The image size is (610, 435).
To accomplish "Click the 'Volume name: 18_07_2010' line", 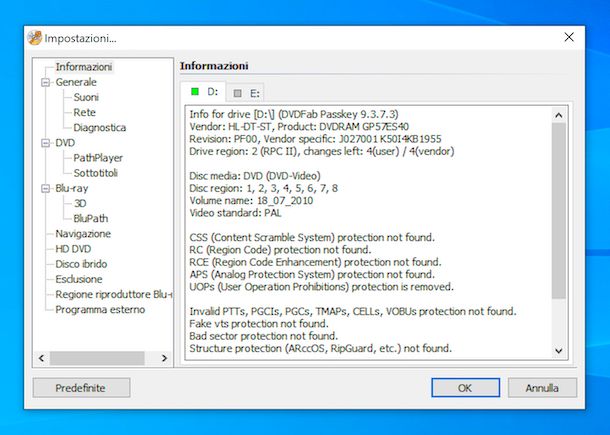I will coord(251,201).
